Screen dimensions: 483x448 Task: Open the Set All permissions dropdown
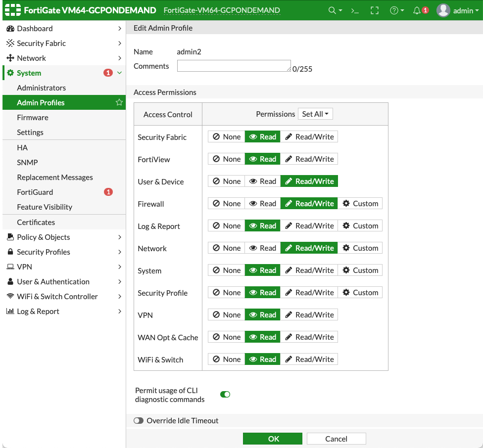coord(315,114)
